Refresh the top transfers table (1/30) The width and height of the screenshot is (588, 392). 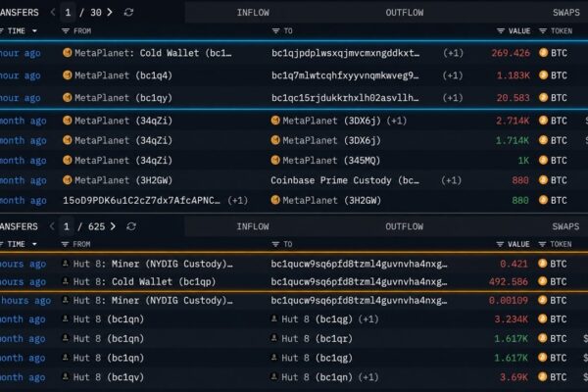tap(128, 13)
